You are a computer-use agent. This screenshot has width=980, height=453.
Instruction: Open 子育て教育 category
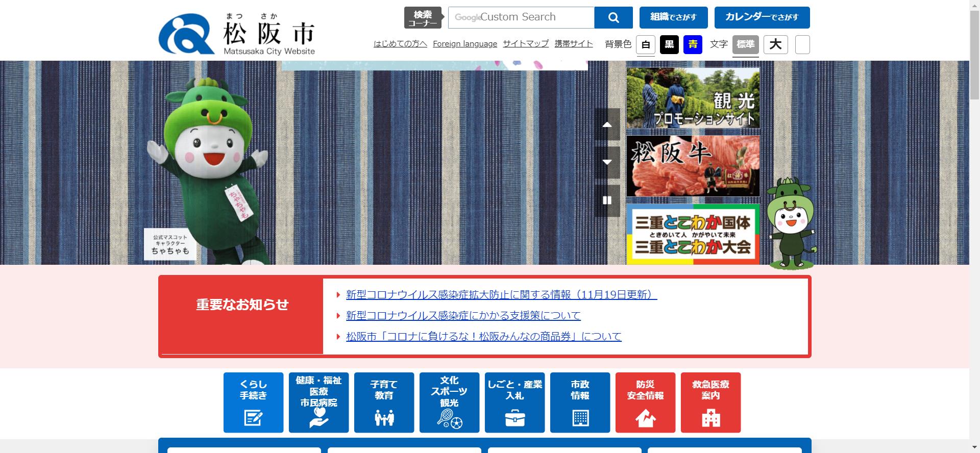point(384,402)
